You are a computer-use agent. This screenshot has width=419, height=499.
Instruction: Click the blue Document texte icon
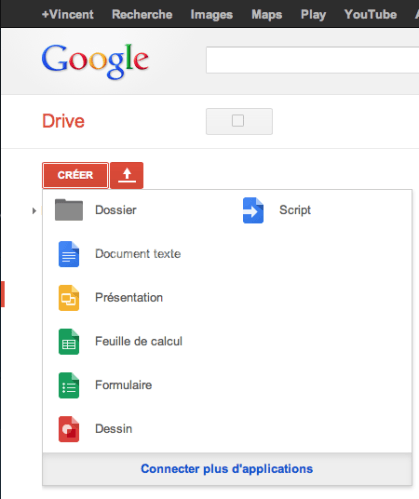click(x=69, y=254)
